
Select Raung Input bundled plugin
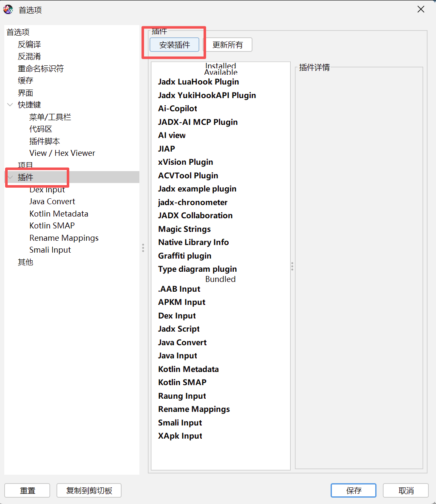[x=182, y=396]
